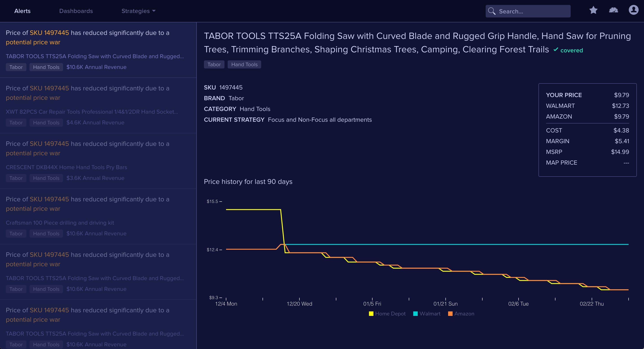The image size is (644, 349).
Task: Focus the Search input field
Action: pos(528,11)
